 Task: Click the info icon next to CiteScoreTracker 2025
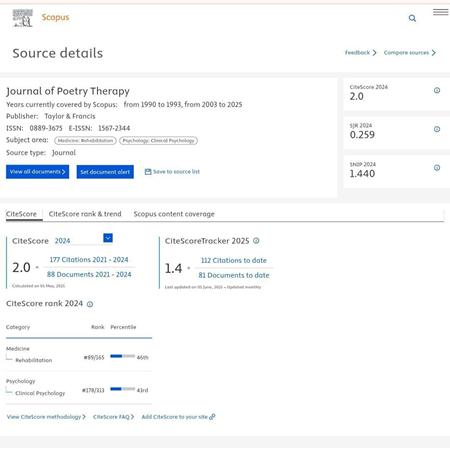[256, 241]
